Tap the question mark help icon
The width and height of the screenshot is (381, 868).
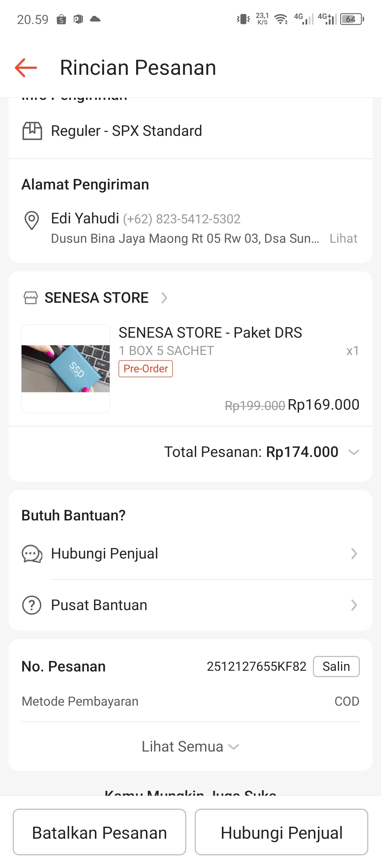coord(32,605)
